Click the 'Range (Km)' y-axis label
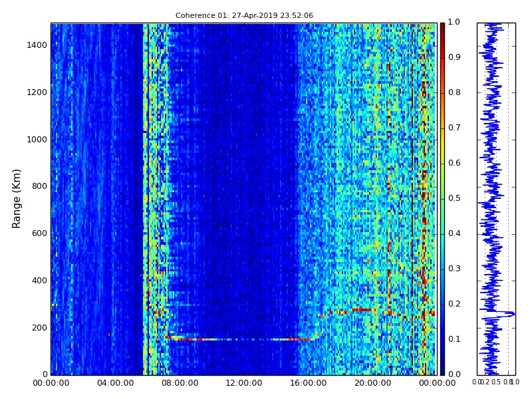The width and height of the screenshot is (532, 399). click(x=16, y=199)
